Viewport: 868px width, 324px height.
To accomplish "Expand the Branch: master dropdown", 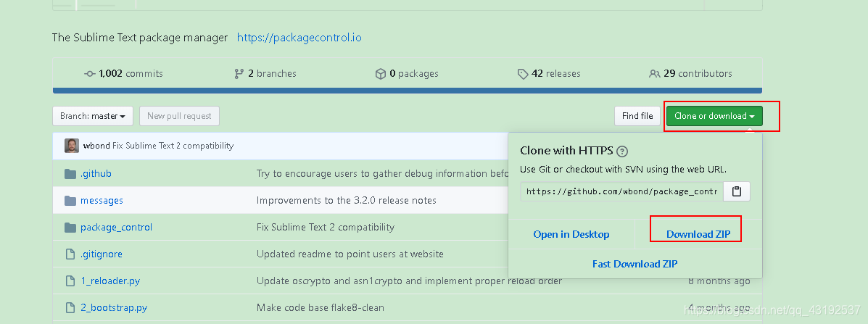I will (92, 116).
